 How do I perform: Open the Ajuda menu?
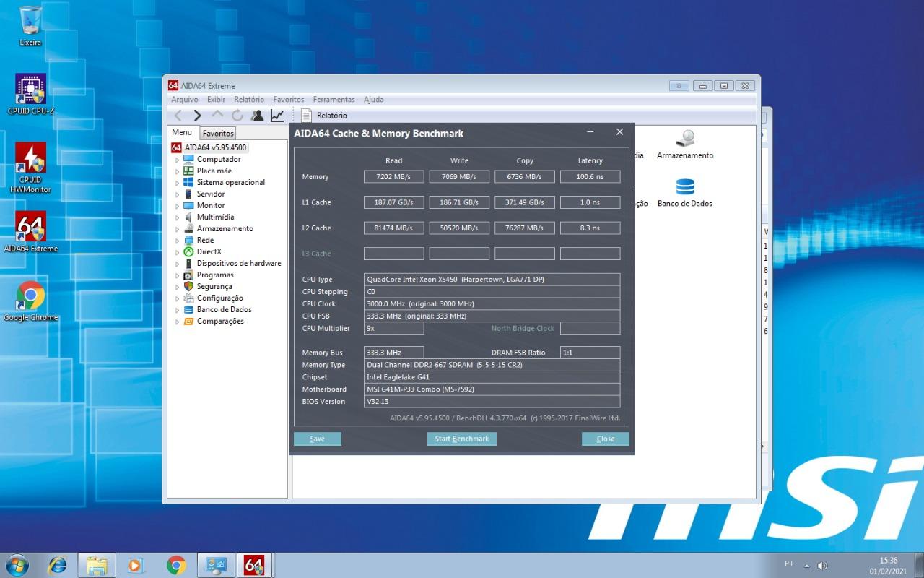373,100
